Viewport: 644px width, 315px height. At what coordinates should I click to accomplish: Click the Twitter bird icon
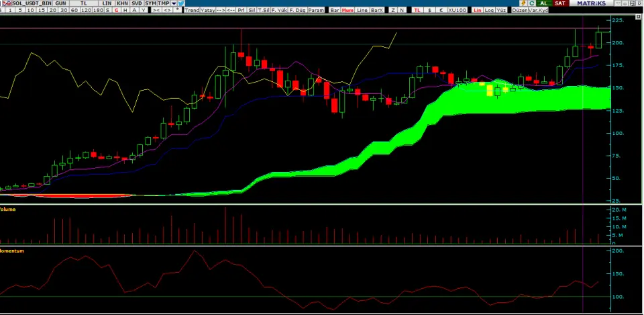click(x=182, y=3)
